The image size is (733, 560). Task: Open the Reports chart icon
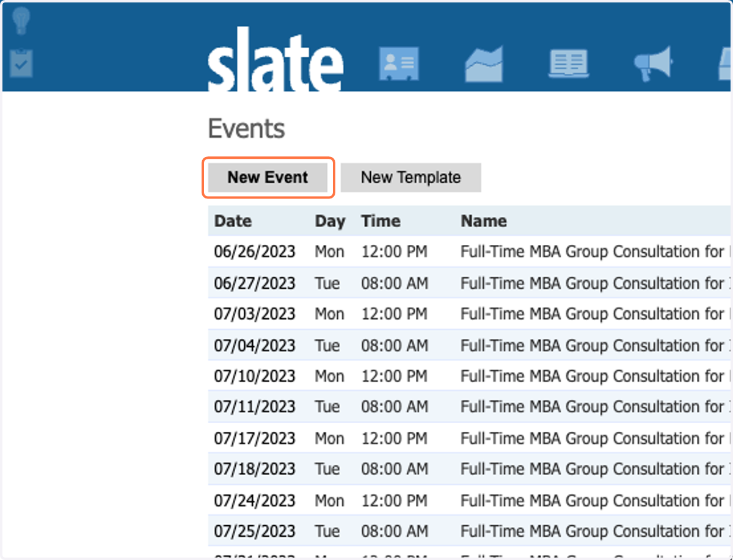coord(484,64)
